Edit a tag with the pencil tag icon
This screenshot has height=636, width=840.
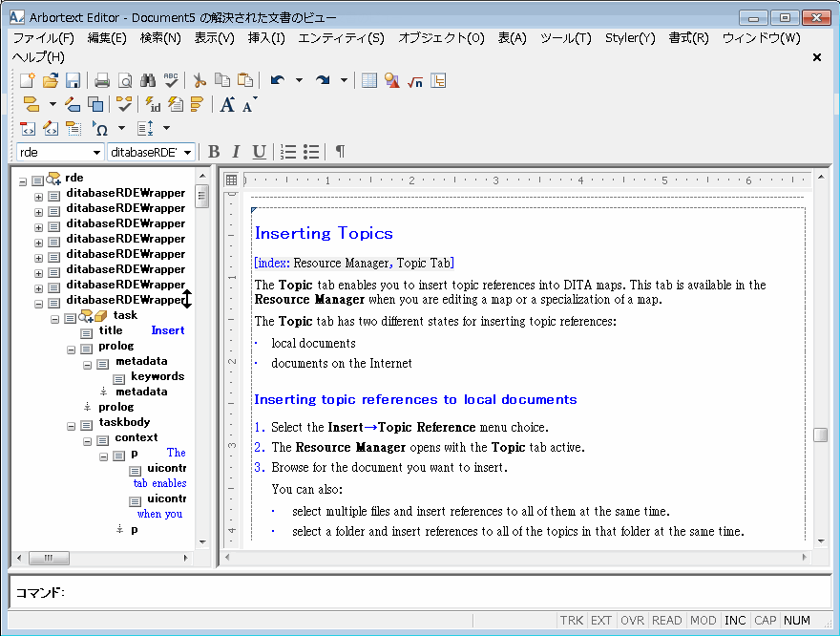tap(73, 104)
